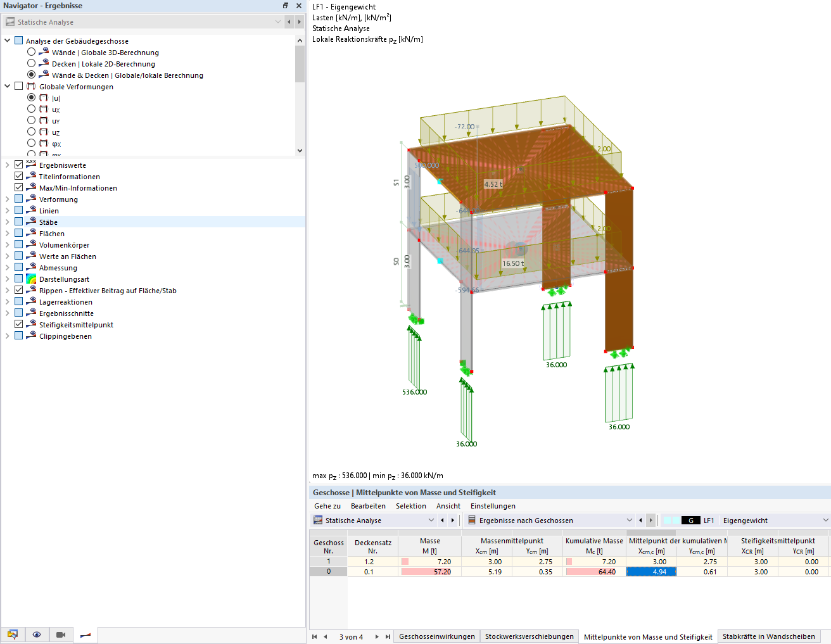Open the navigator Display eye tab

(x=37, y=635)
